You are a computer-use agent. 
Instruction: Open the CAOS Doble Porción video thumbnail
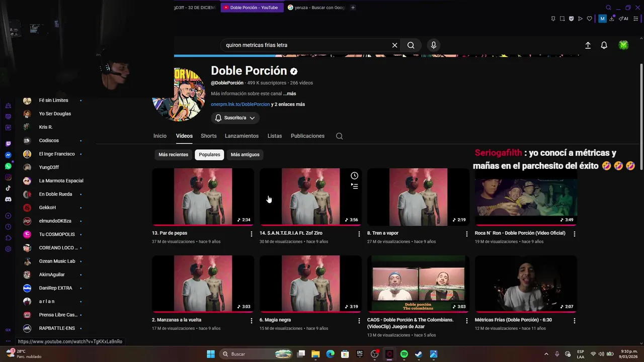click(x=418, y=284)
